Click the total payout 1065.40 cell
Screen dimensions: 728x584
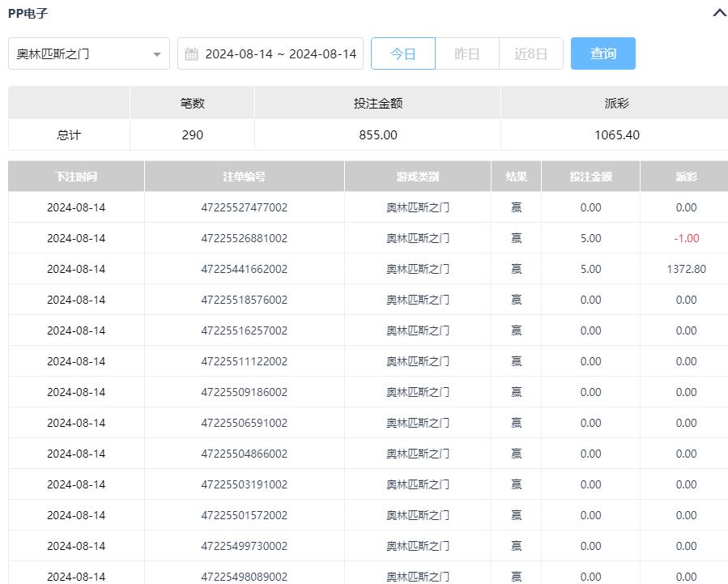click(x=616, y=135)
